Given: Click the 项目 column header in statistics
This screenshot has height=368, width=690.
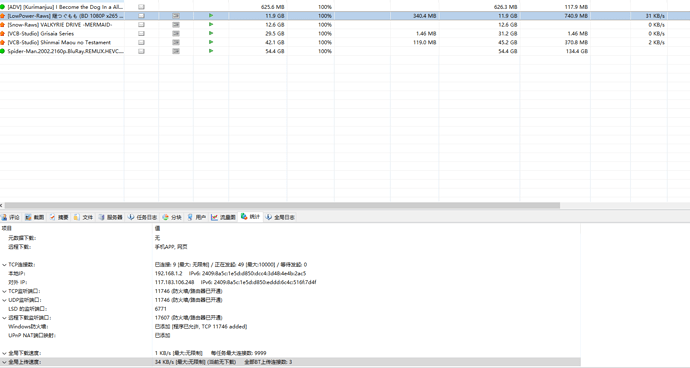Looking at the screenshot, I should (x=7, y=228).
